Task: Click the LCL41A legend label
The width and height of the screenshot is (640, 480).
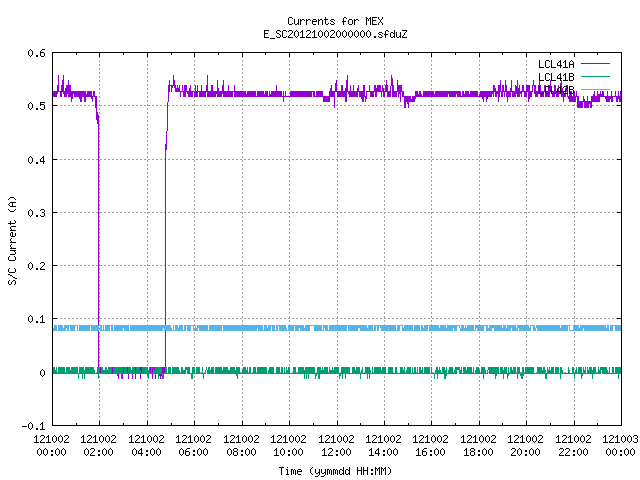Action: [x=556, y=64]
